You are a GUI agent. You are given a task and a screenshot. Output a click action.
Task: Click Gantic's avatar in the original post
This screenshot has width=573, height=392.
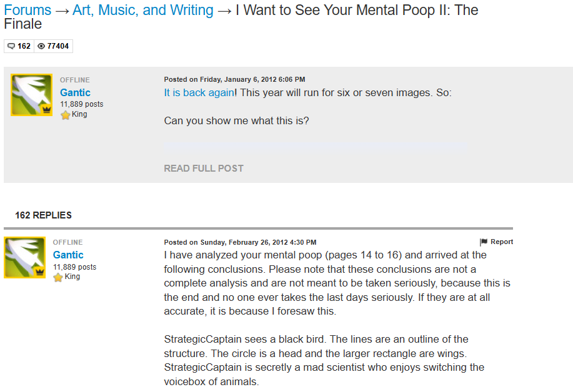(x=31, y=95)
